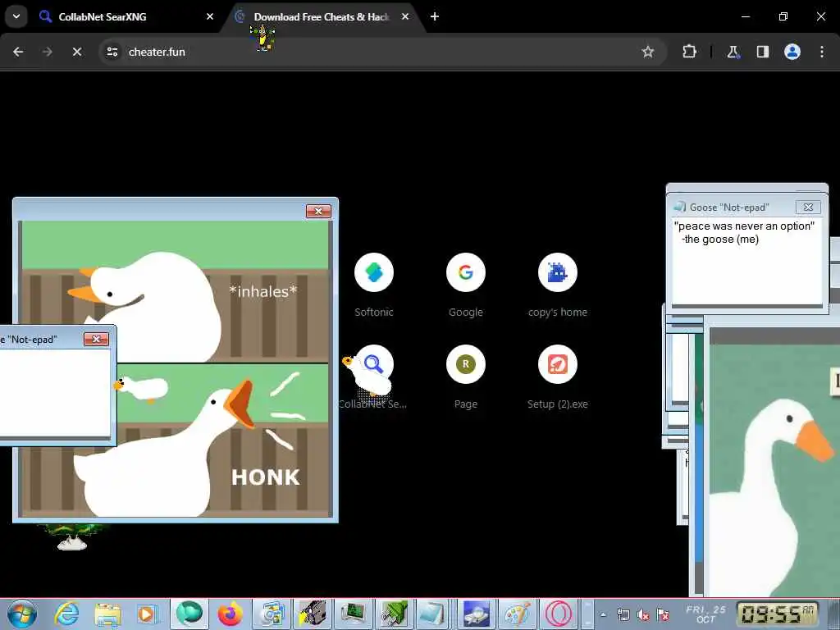Launch Internet Explorer from taskbar
The height and width of the screenshot is (630, 840).
click(67, 614)
